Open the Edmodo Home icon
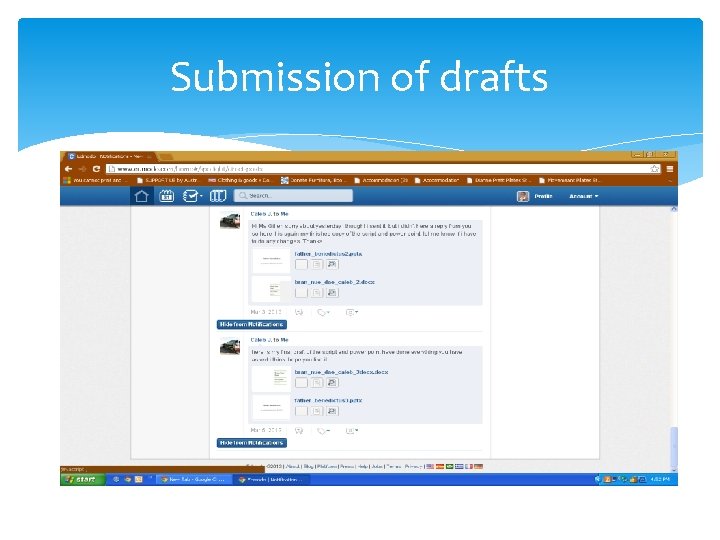 pyautogui.click(x=141, y=196)
